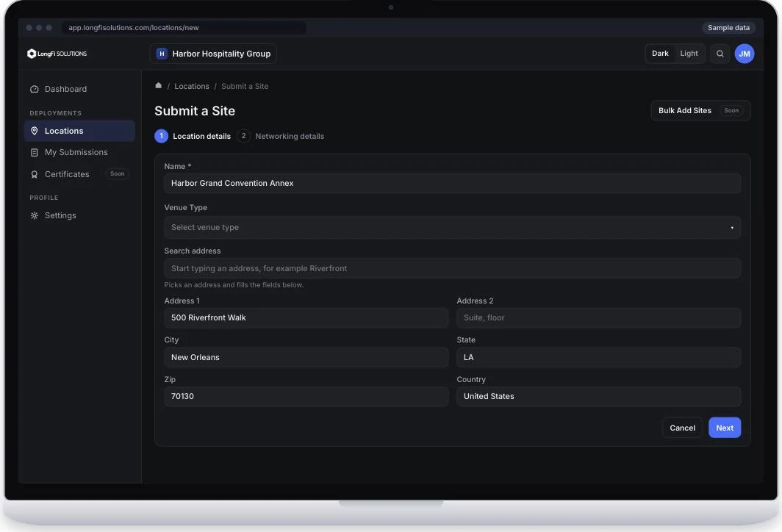Image resolution: width=782 pixels, height=532 pixels.
Task: Click the PROFILE section label
Action: 44,198
